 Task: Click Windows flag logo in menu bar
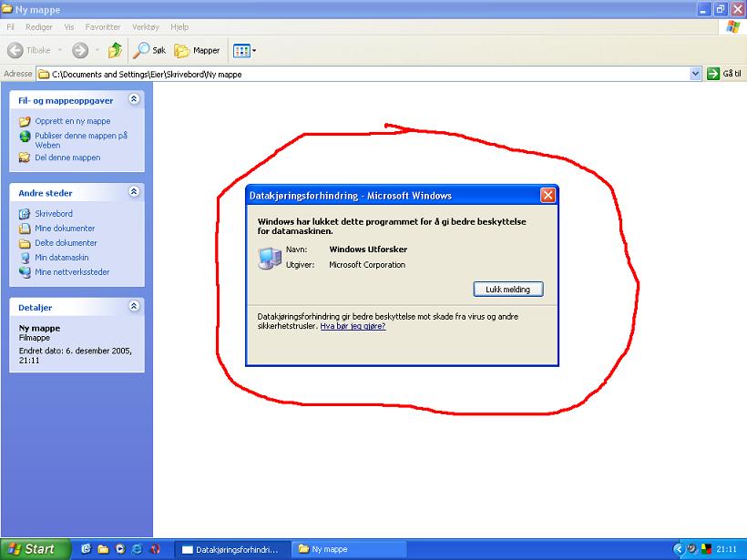point(732,26)
